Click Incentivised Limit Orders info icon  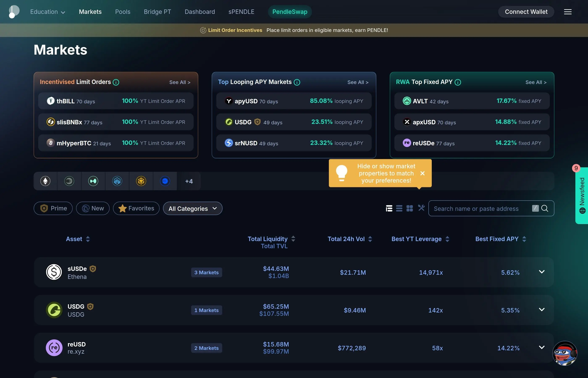pyautogui.click(x=116, y=82)
